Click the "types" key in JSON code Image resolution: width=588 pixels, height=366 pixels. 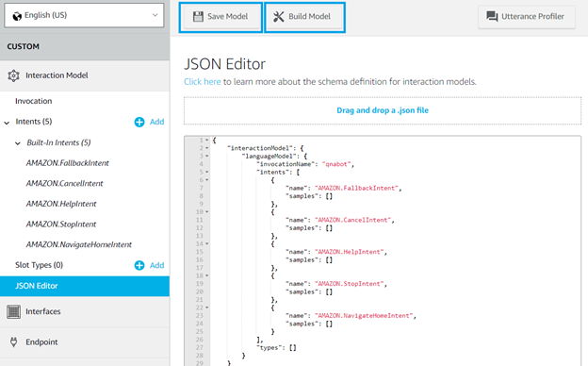[x=270, y=348]
